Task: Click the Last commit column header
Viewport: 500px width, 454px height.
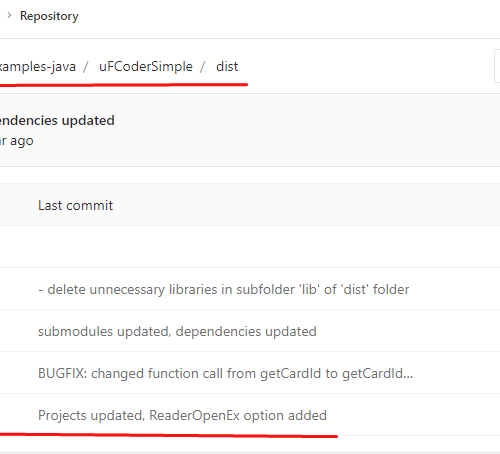Action: point(75,205)
